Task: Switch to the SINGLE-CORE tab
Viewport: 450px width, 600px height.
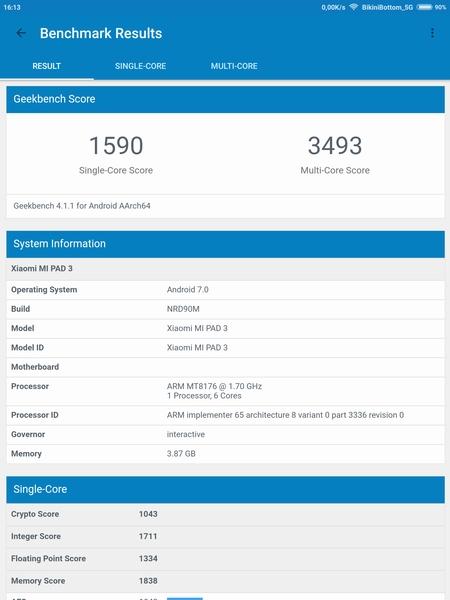Action: click(140, 66)
